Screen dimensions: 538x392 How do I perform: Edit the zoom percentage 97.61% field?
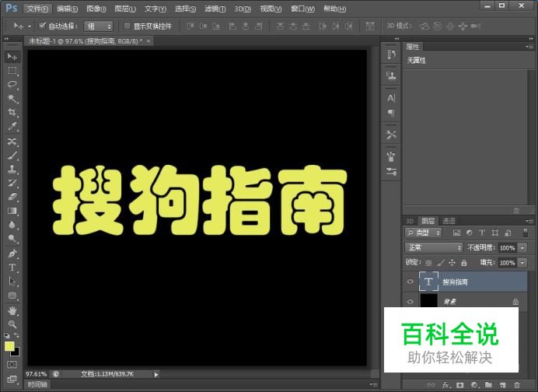click(x=36, y=374)
